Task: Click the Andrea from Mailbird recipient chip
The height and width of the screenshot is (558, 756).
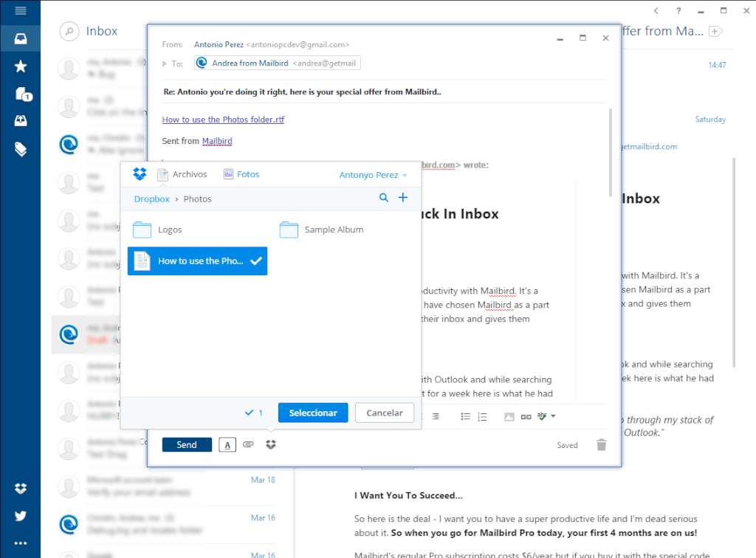Action: (x=278, y=63)
